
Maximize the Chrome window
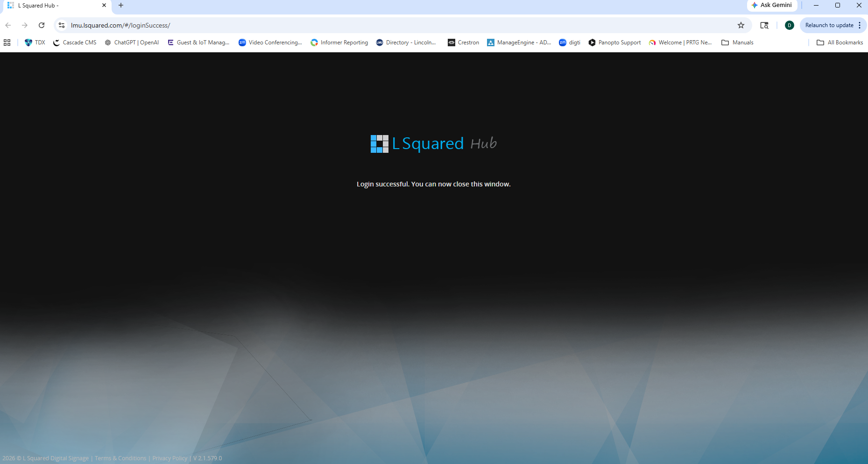click(x=838, y=6)
